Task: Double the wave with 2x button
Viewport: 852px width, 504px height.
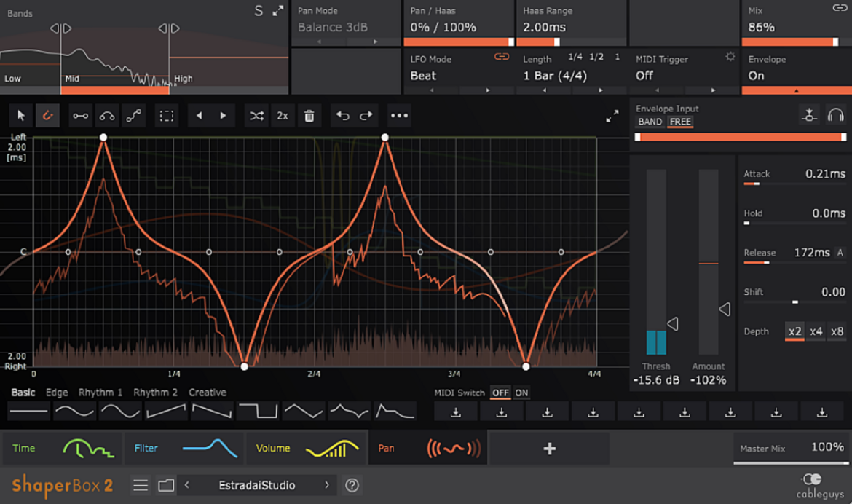Action: pyautogui.click(x=283, y=116)
